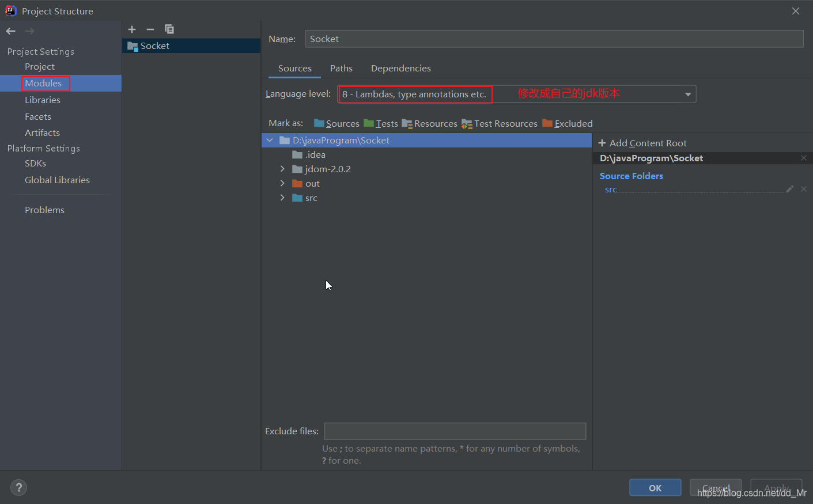
Task: Expand the src folder
Action: click(x=282, y=198)
